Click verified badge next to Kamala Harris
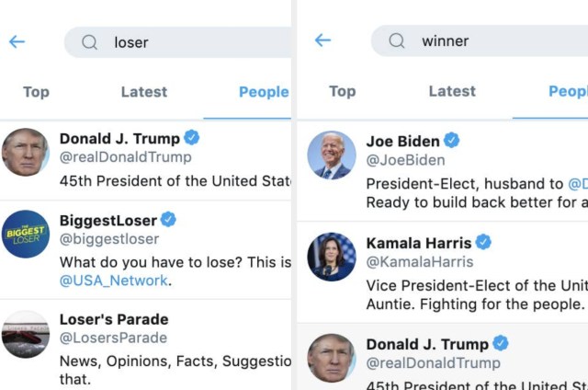This screenshot has width=588, height=390. click(483, 242)
